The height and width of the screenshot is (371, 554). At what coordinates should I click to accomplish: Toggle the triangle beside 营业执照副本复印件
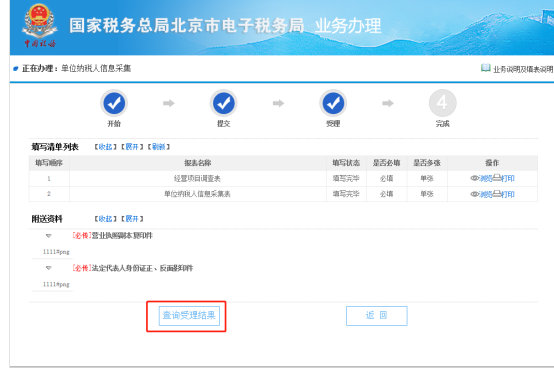tap(49, 236)
